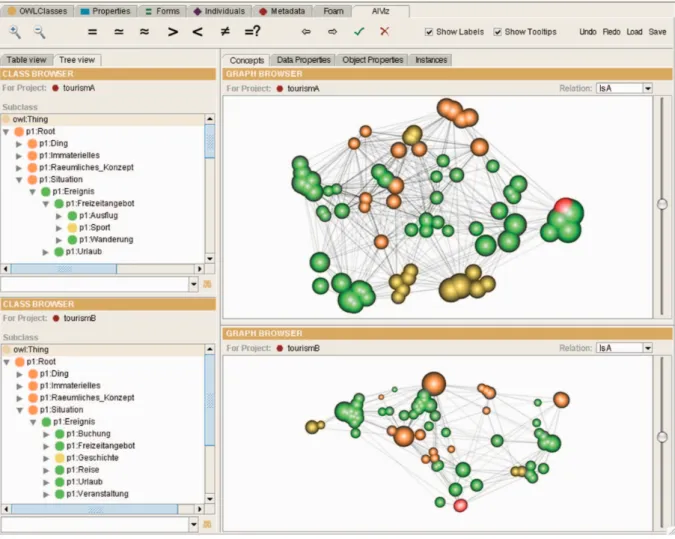Accept mapping with green checkmark
675x539 pixels.
(359, 31)
